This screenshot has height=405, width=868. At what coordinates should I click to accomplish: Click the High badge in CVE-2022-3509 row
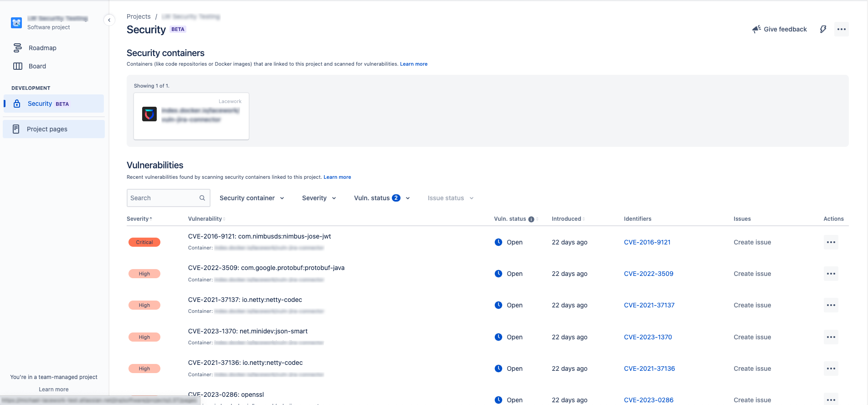click(144, 274)
